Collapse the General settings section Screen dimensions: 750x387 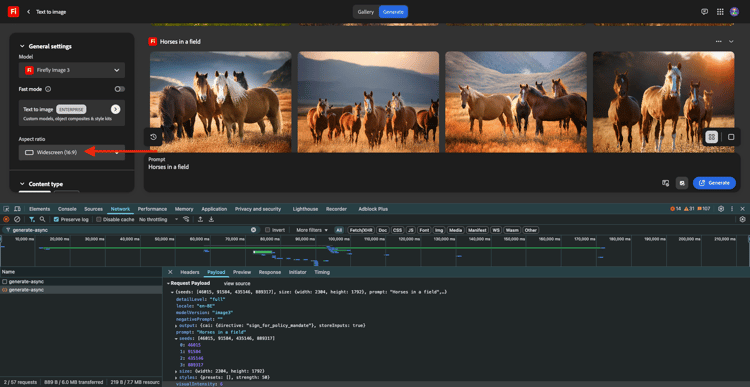tap(22, 46)
